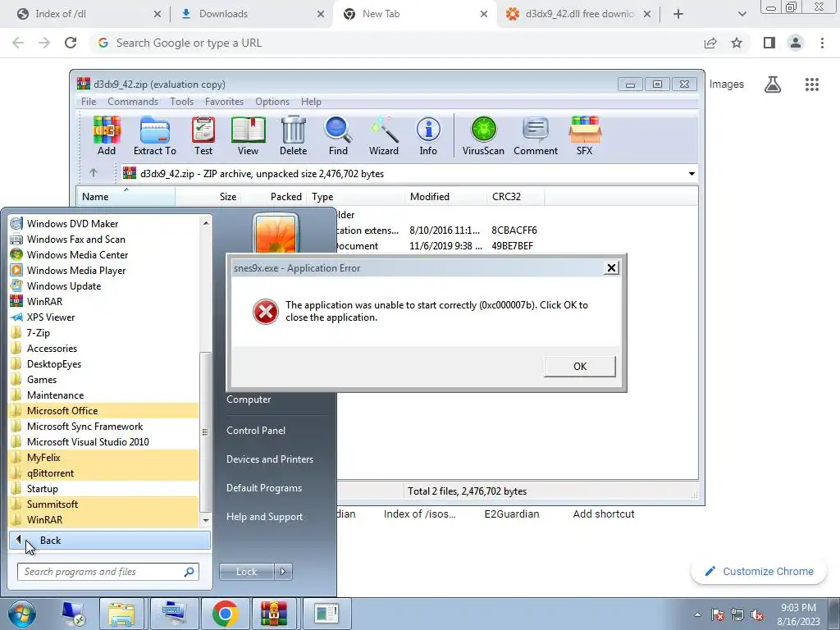840x630 pixels.
Task: Open the Commands menu
Action: click(133, 101)
